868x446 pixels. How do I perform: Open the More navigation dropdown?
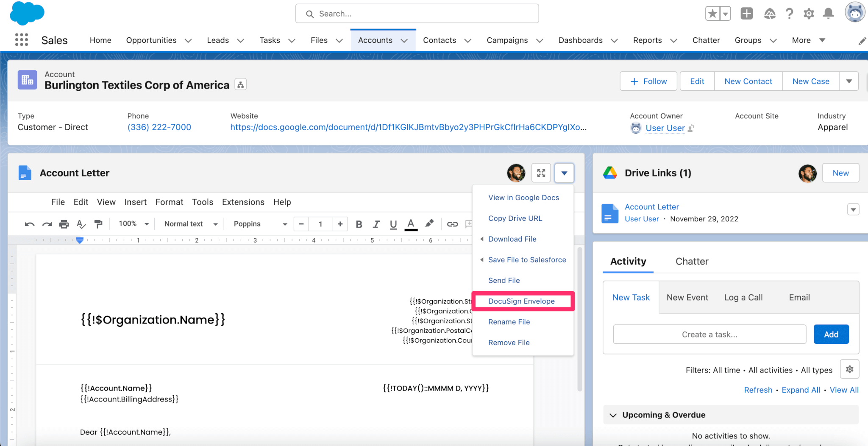pos(809,40)
